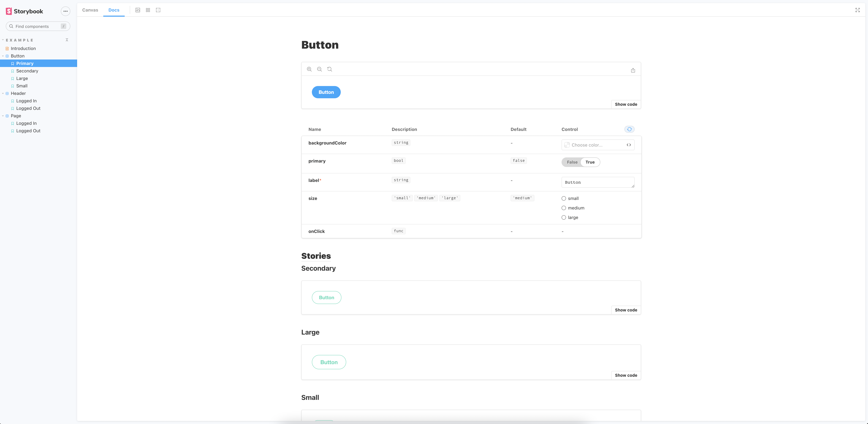Click the Introduction document icon
The image size is (868, 424).
(x=7, y=49)
